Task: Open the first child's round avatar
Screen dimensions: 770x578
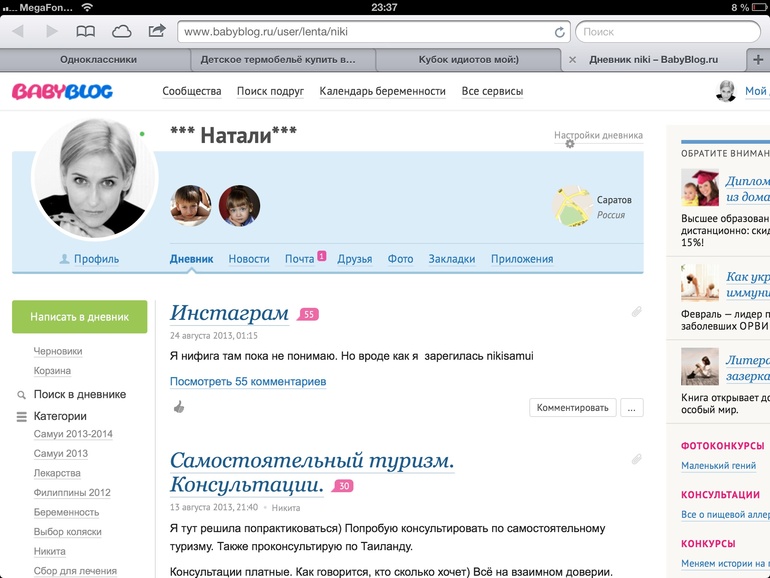Action: [191, 206]
